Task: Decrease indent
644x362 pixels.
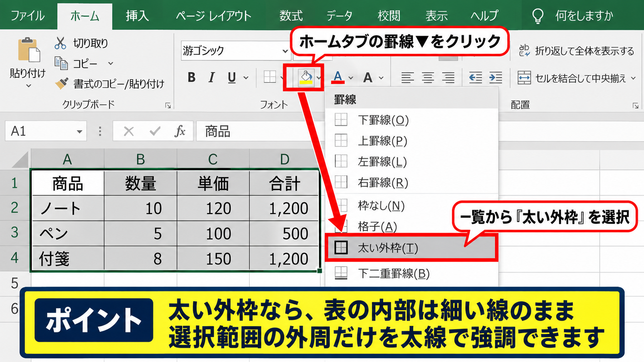Action: pos(475,78)
